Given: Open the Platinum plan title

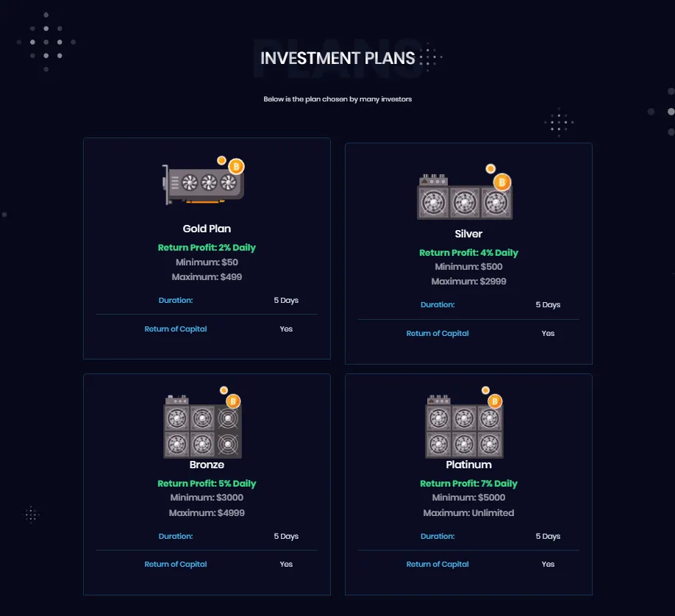Looking at the screenshot, I should pyautogui.click(x=468, y=465).
